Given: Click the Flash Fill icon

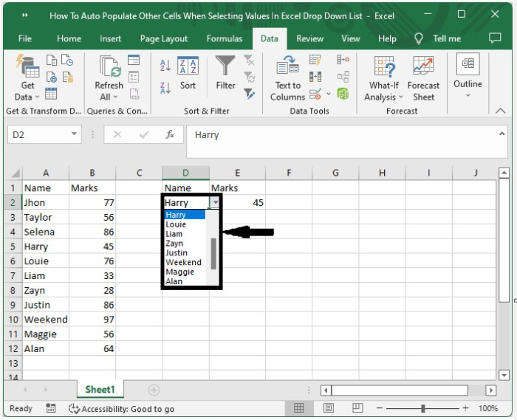Looking at the screenshot, I should pyautogui.click(x=315, y=61).
